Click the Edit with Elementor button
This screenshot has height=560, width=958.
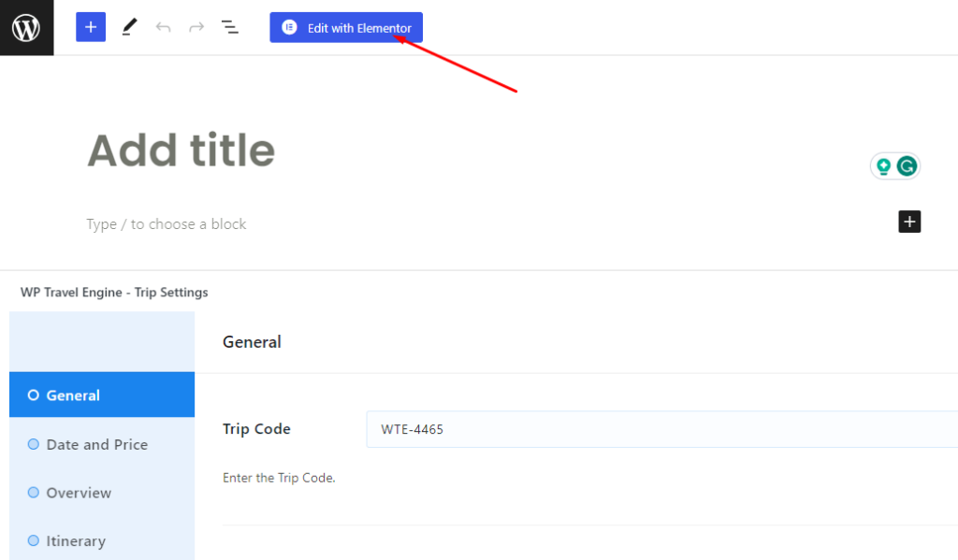(x=346, y=26)
